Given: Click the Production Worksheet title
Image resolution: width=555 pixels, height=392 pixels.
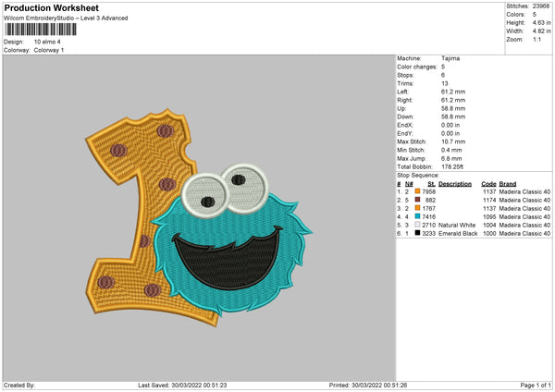Looking at the screenshot, I should 38,8.
